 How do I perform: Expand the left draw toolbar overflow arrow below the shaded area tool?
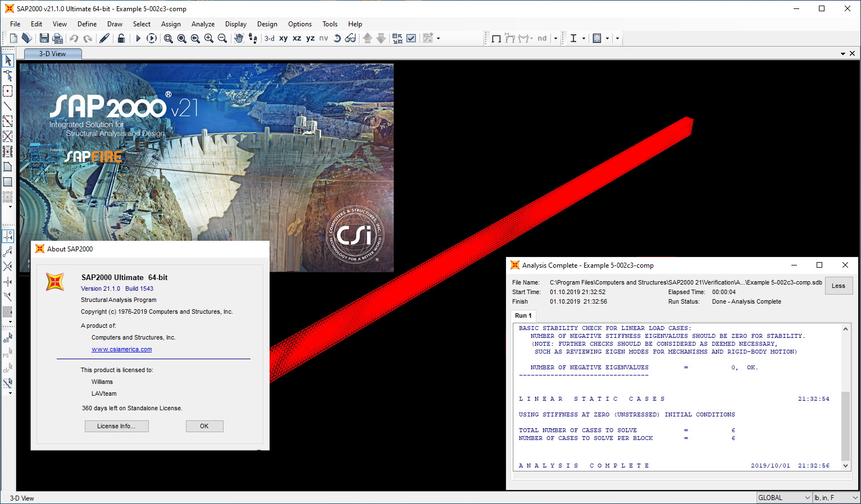point(10,207)
